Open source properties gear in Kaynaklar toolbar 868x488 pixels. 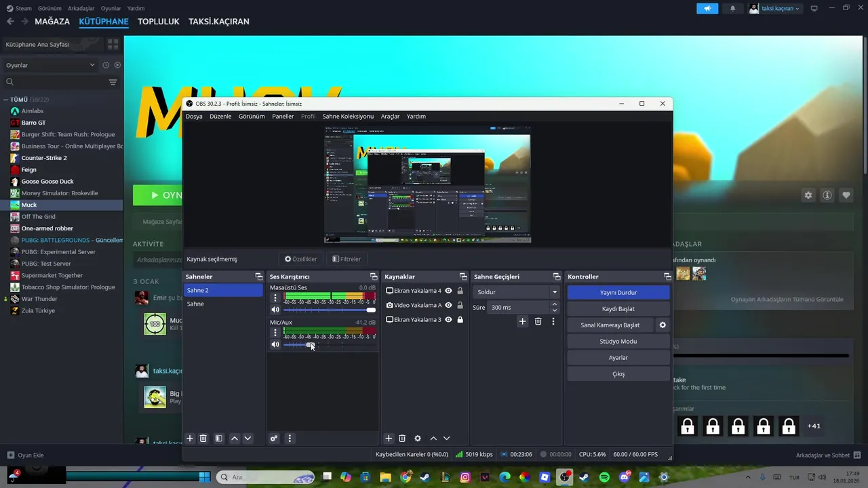coord(418,439)
